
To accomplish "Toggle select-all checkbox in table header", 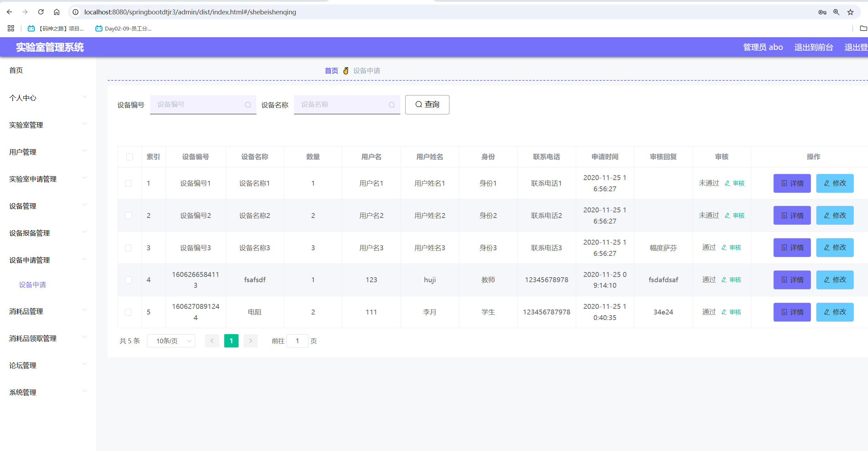I will coord(129,157).
